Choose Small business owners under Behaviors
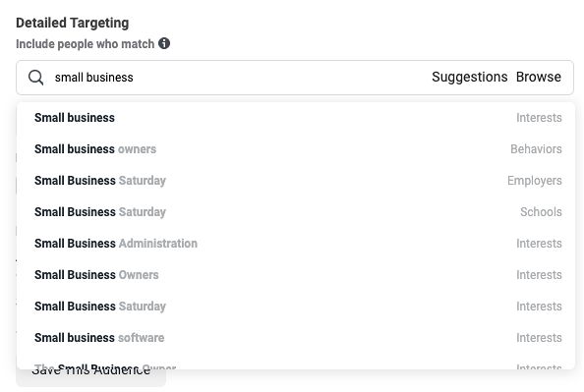Screen dimensions: 584x392 296,149
